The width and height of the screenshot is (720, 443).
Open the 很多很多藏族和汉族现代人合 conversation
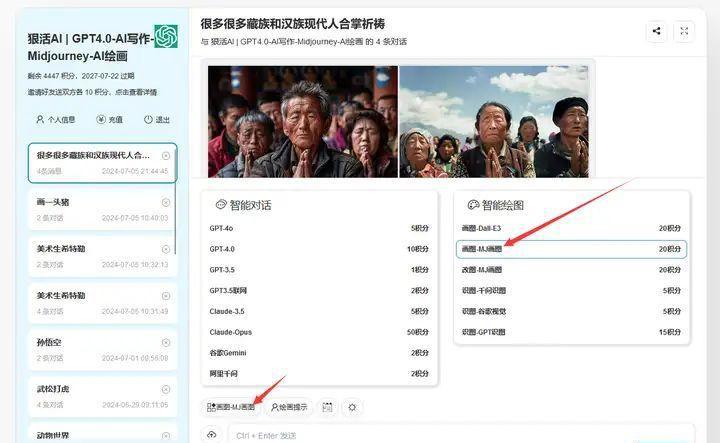click(102, 163)
